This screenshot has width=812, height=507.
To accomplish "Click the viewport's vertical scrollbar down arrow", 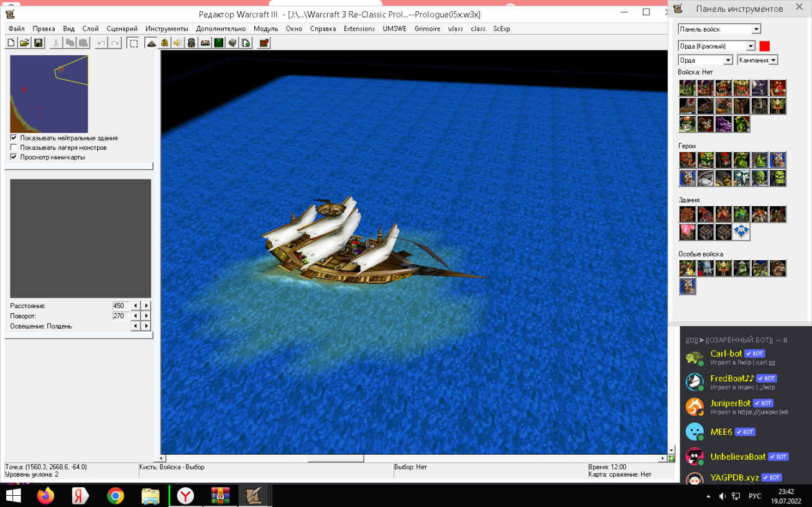I will coord(671,450).
